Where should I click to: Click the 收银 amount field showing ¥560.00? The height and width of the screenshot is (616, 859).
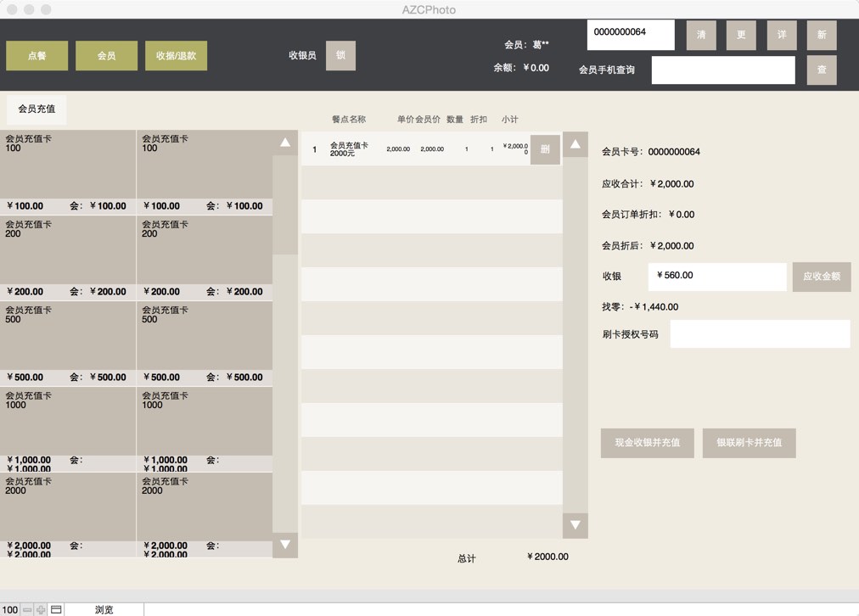tap(717, 277)
